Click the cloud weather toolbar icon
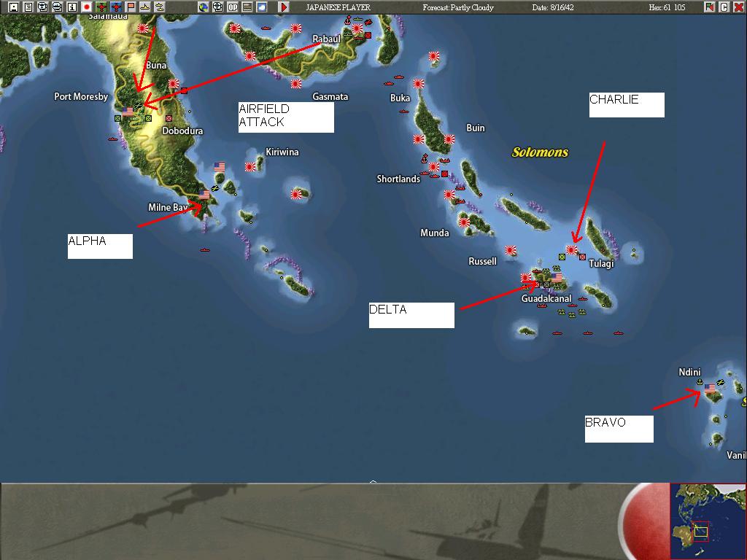This screenshot has height=560, width=747. 262,7
